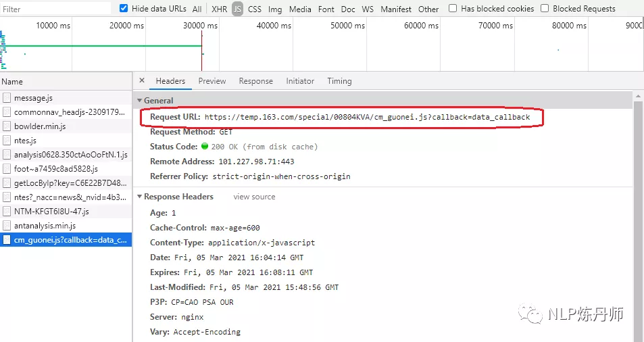The height and width of the screenshot is (342, 644).
Task: Filter requests by All types
Action: click(197, 9)
